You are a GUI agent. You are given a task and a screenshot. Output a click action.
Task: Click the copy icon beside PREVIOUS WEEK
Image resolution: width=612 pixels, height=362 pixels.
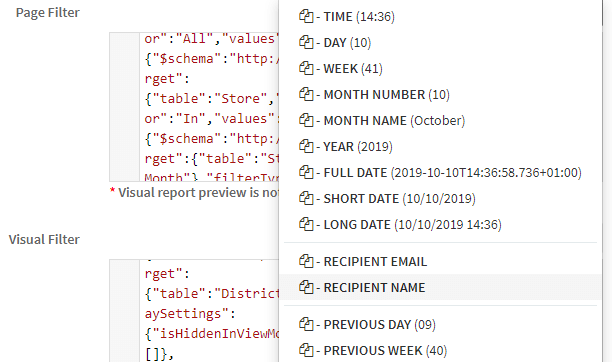point(306,350)
